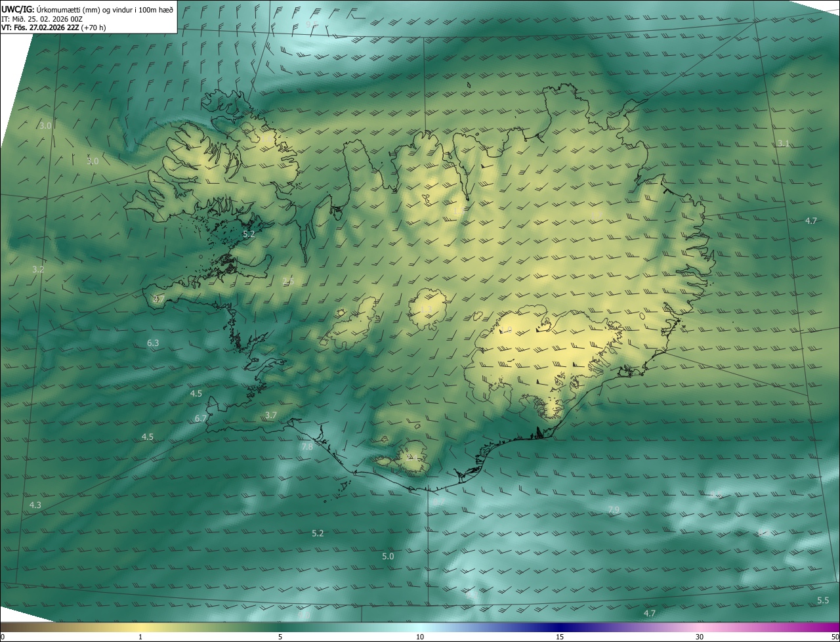Screen dimensions: 840x642
Task: Click the 5.0 value label on the map
Action: [388, 556]
